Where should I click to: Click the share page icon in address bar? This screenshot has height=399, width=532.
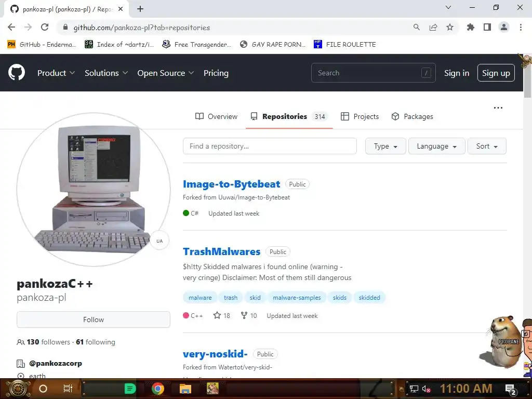point(433,28)
